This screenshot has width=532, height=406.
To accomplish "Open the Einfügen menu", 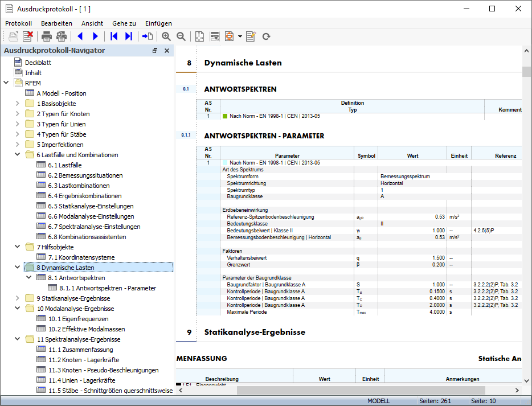I will [x=158, y=23].
